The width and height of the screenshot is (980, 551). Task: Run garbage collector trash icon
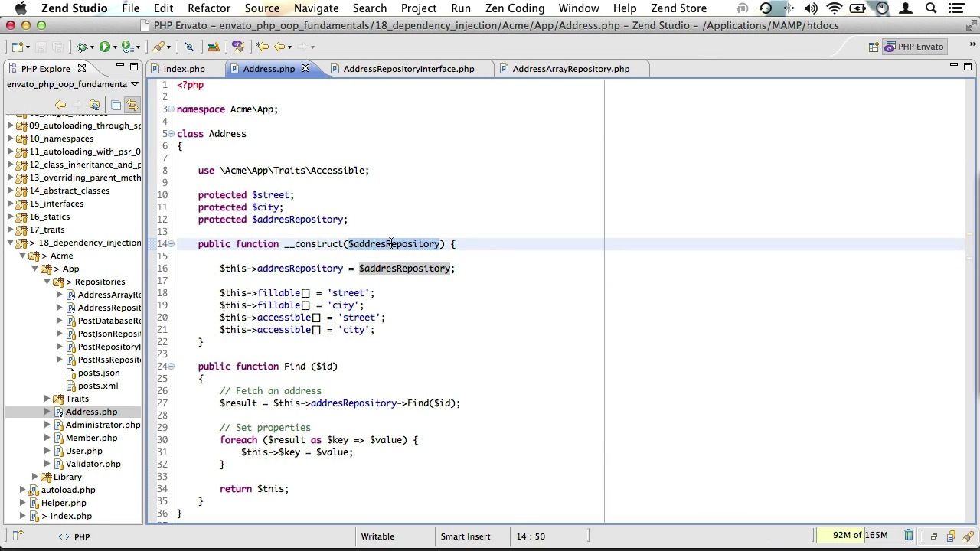(908, 536)
